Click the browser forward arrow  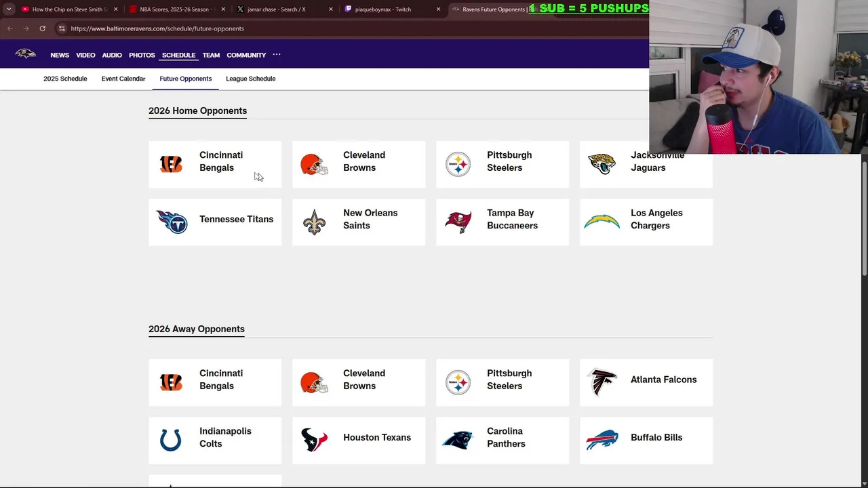point(26,28)
